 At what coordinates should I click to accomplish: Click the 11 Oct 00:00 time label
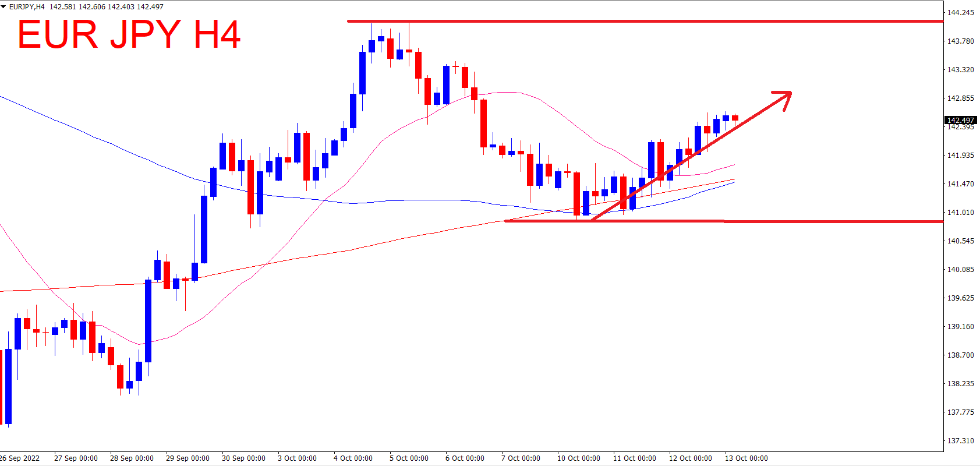point(634,458)
